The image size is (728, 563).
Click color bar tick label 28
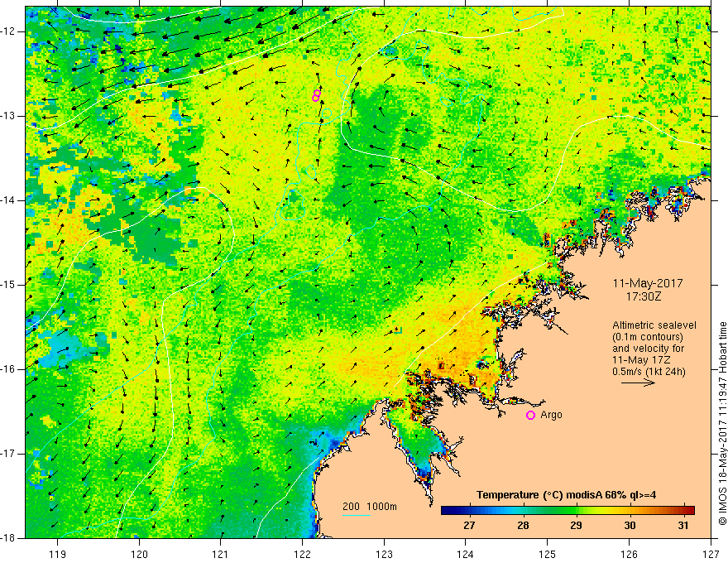click(x=523, y=526)
